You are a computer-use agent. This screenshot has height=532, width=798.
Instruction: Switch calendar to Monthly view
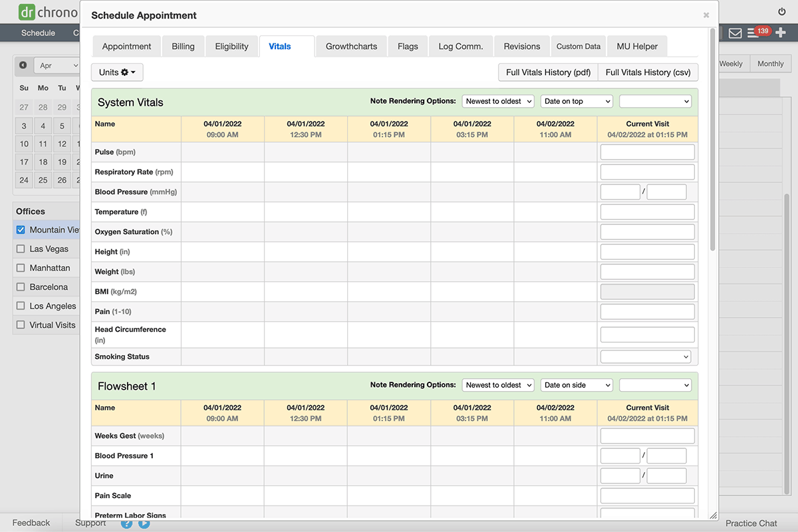[770, 64]
